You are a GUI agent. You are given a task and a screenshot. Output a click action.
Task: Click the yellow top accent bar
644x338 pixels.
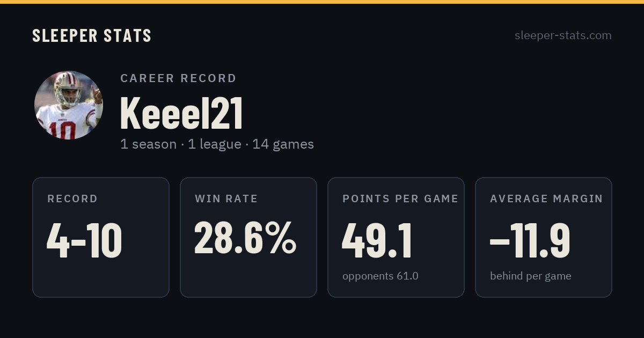pyautogui.click(x=322, y=2)
